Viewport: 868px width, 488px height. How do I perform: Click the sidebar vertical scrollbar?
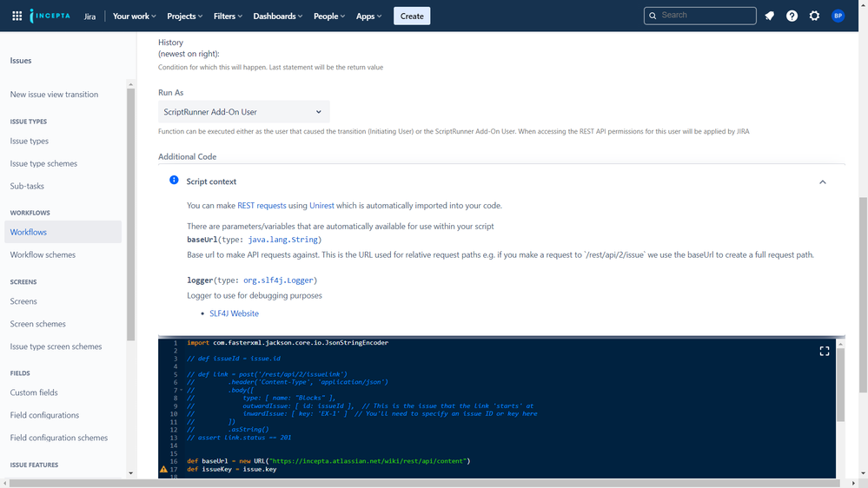click(x=131, y=213)
